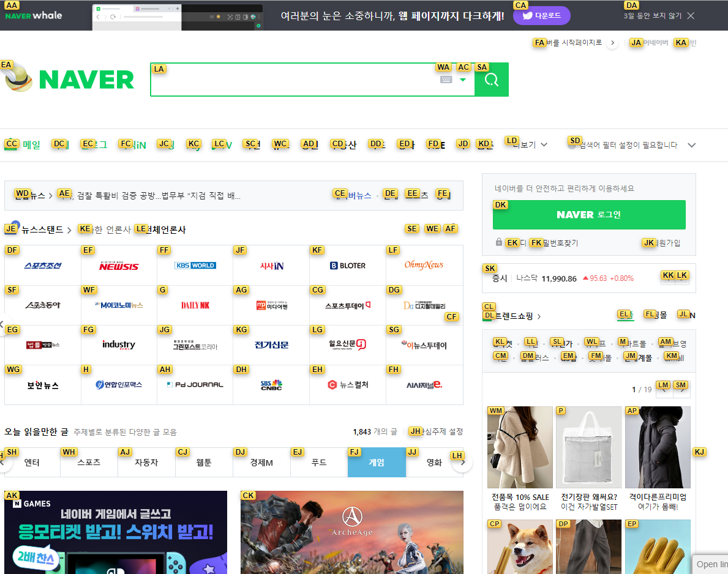Open the 일요신문 press logo
The image size is (728, 574).
coord(348,345)
